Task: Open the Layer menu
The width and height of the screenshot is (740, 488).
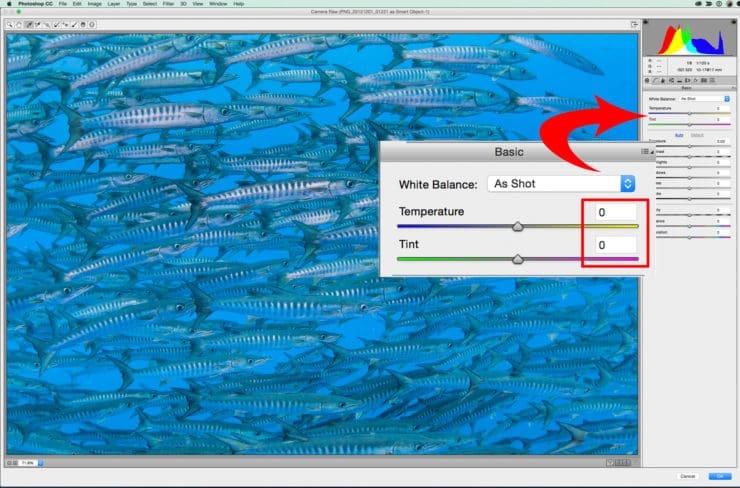Action: [114, 4]
